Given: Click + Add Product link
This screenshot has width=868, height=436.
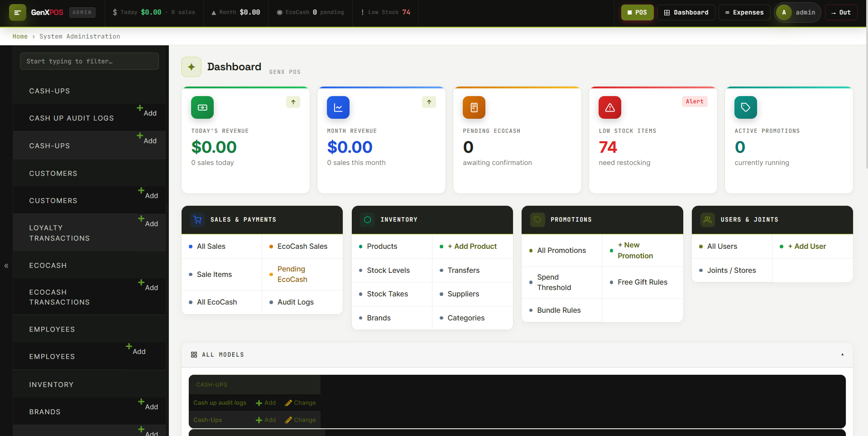Looking at the screenshot, I should click(x=472, y=247).
